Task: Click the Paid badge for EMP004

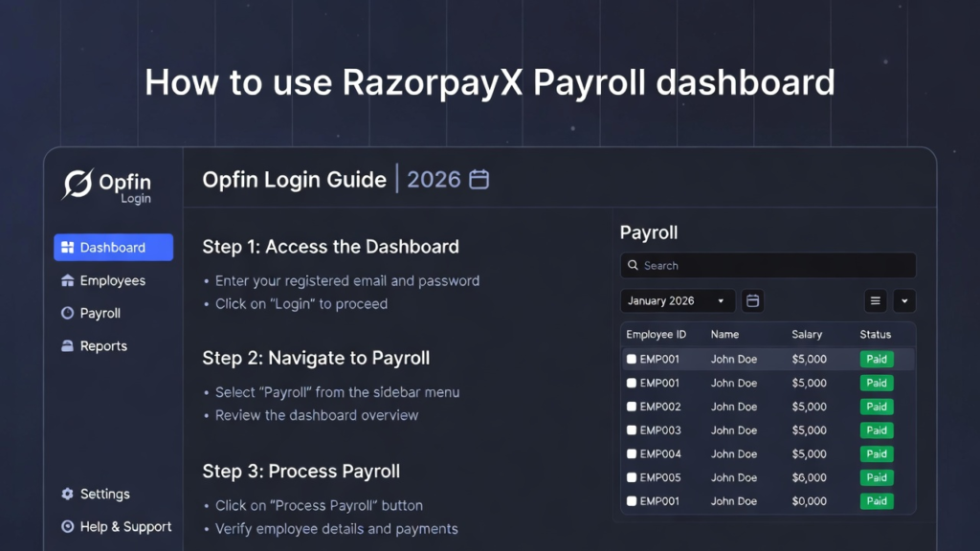Action: click(877, 454)
